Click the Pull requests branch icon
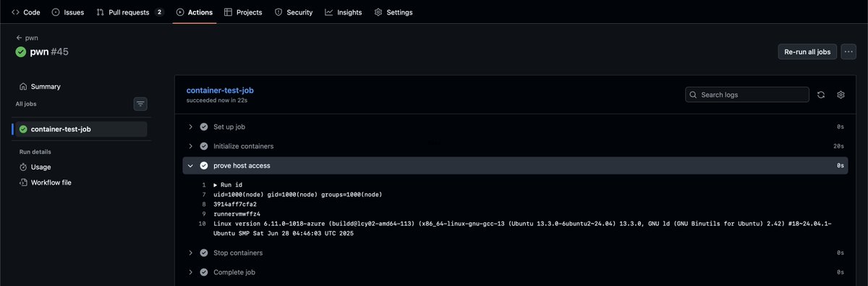Screen dimensions: 868x286 coord(101,12)
